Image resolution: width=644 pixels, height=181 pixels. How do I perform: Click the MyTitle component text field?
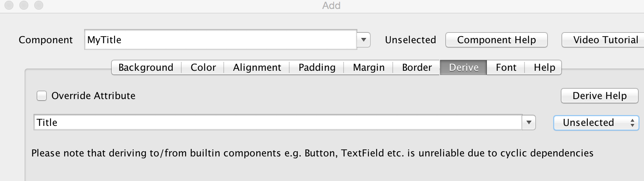pyautogui.click(x=220, y=40)
